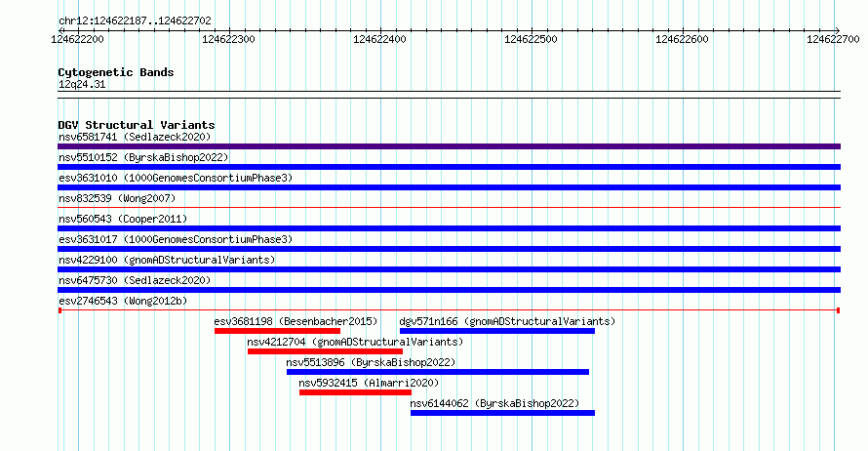Click ruler position 124622200
868x451 pixels.
pyautogui.click(x=77, y=39)
